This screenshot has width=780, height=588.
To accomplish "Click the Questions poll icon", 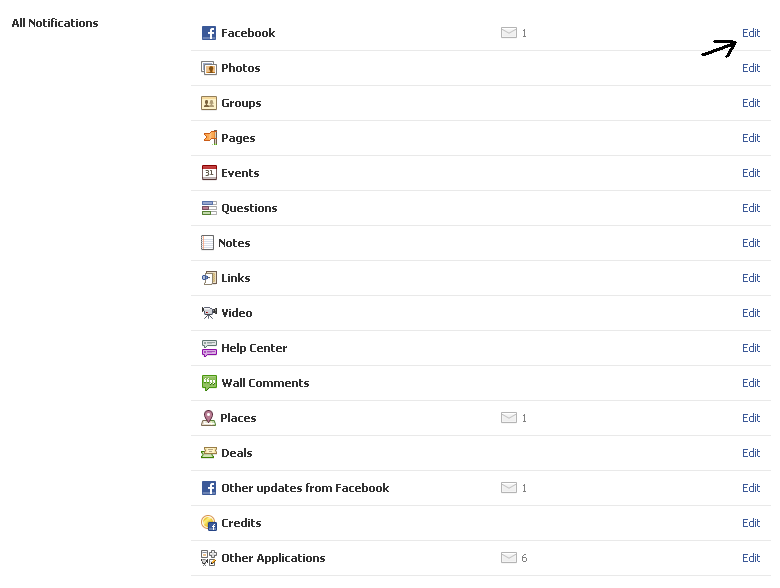I will point(208,208).
